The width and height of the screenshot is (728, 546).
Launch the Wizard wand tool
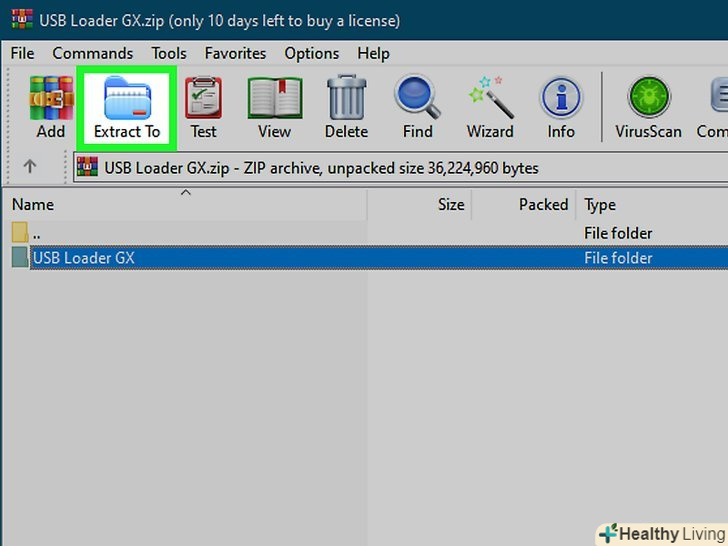tap(490, 107)
